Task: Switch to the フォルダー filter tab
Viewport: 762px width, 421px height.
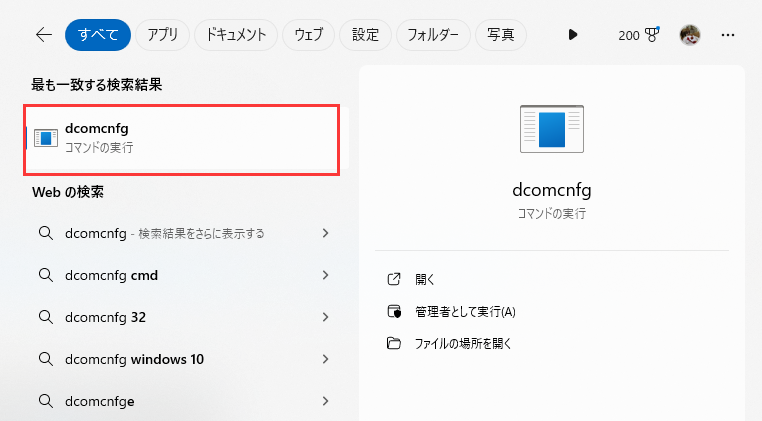Action: 433,35
